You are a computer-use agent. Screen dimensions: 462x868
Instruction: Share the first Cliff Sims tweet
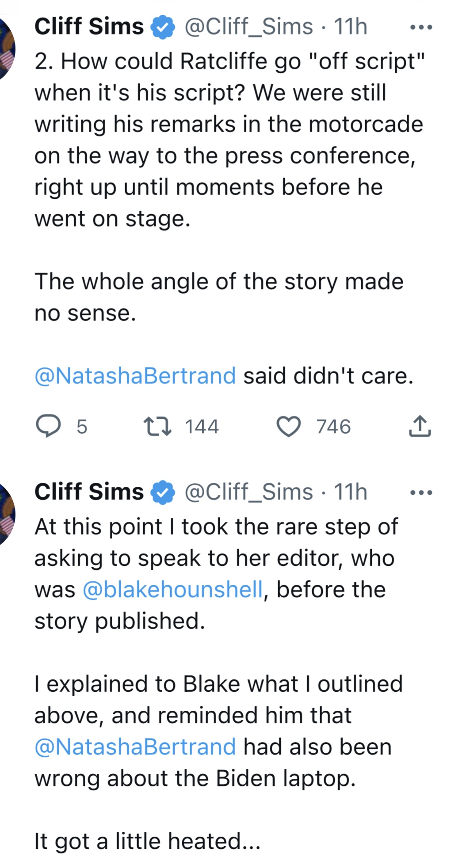[x=419, y=426]
